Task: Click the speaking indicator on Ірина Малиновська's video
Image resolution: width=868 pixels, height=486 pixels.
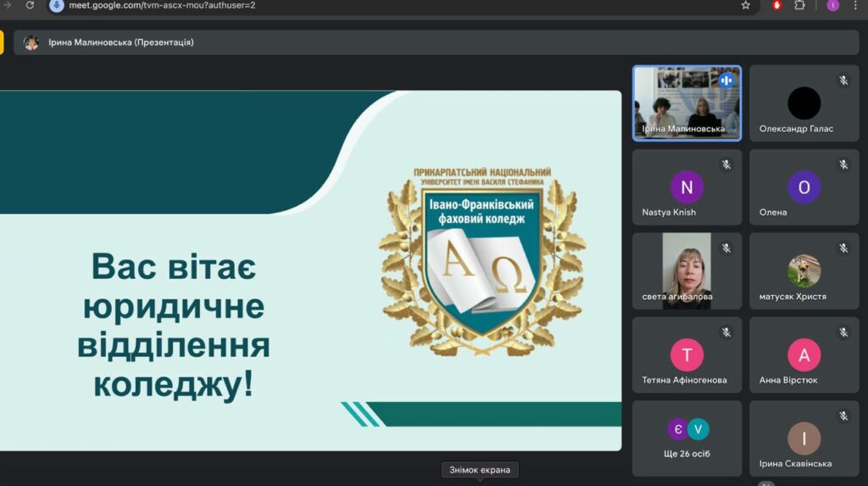Action: pyautogui.click(x=726, y=81)
